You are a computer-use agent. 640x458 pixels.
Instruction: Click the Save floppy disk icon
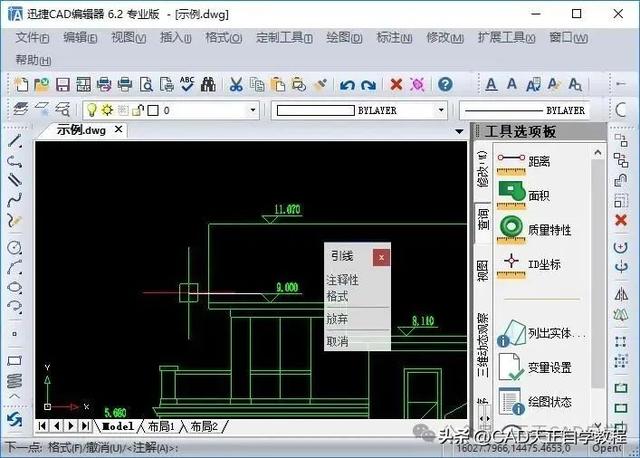point(62,84)
